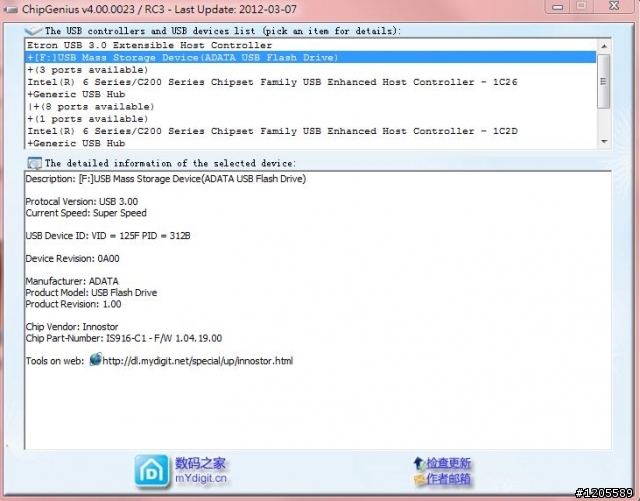Click the USB devices list header icon
Image resolution: width=640 pixels, height=501 pixels.
[33, 31]
